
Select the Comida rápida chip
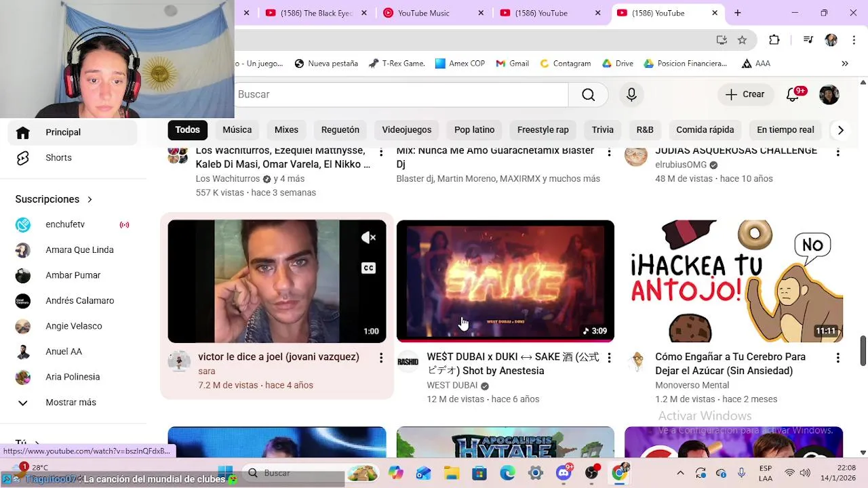point(705,130)
